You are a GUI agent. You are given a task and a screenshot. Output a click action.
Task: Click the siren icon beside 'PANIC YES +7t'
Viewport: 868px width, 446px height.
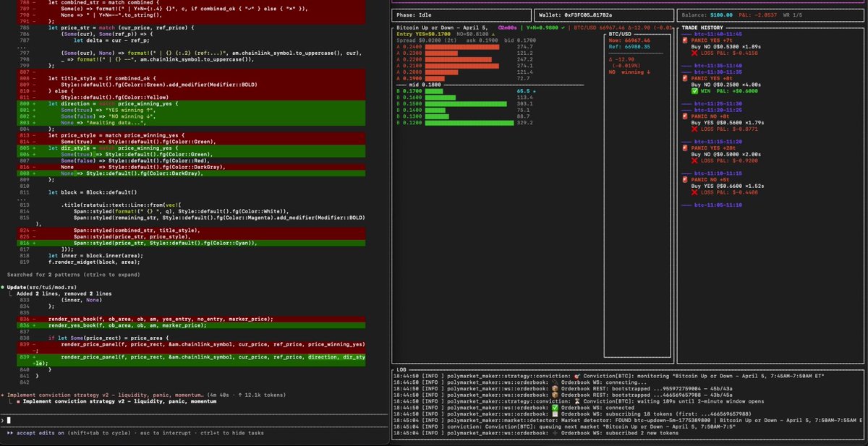[x=686, y=40]
